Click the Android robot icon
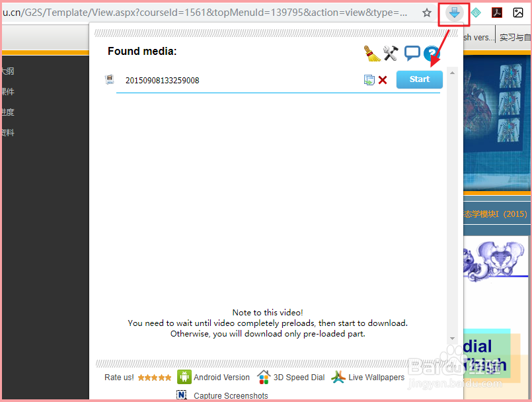 point(184,377)
